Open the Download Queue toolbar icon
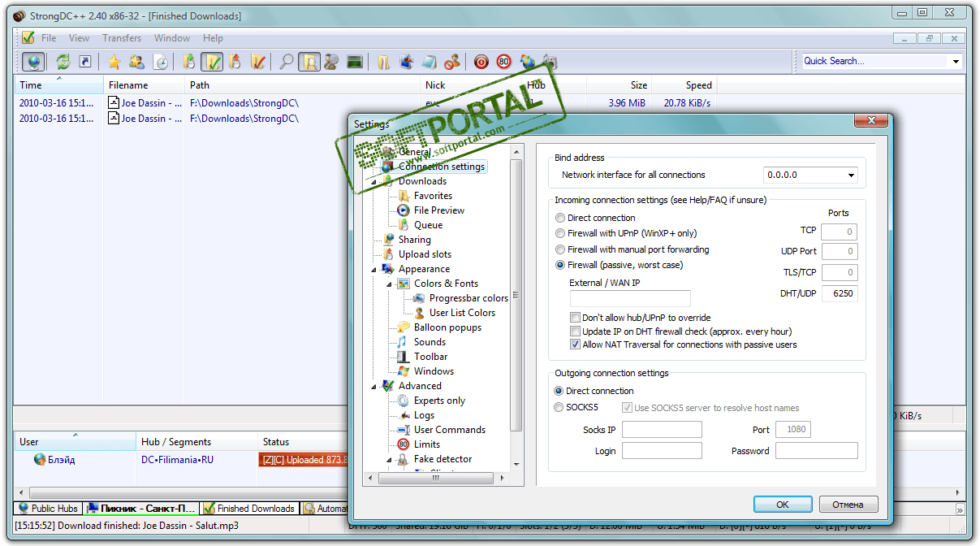980x546 pixels. tap(189, 61)
